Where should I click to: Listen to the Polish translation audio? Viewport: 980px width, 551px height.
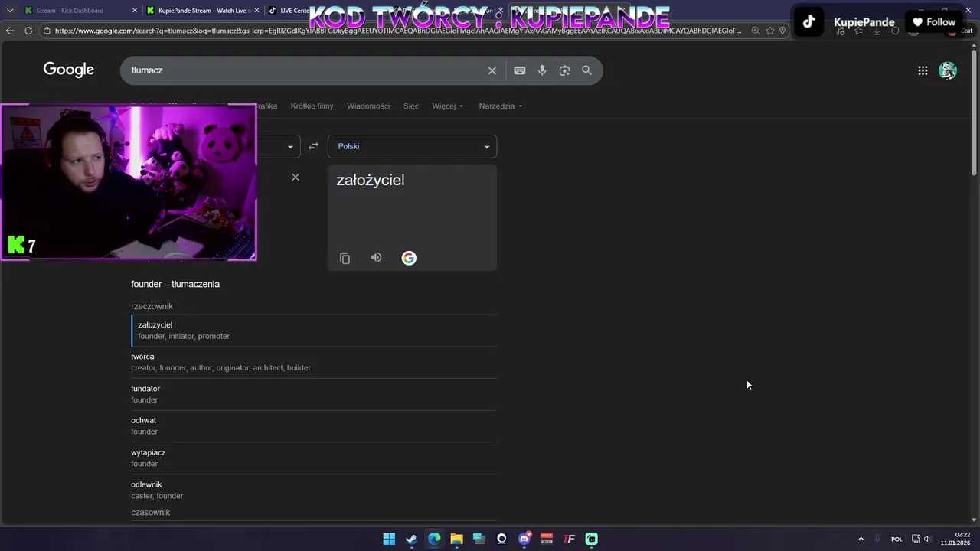click(x=376, y=258)
